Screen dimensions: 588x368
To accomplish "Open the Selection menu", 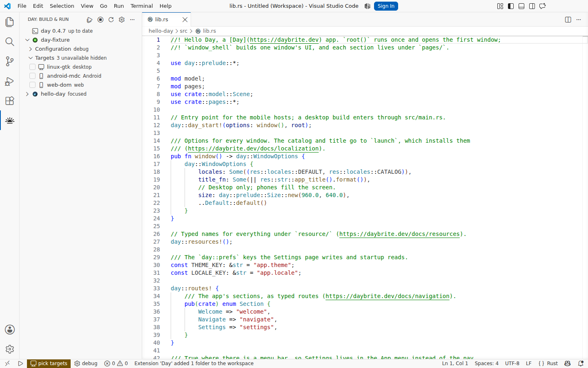I will pyautogui.click(x=62, y=6).
